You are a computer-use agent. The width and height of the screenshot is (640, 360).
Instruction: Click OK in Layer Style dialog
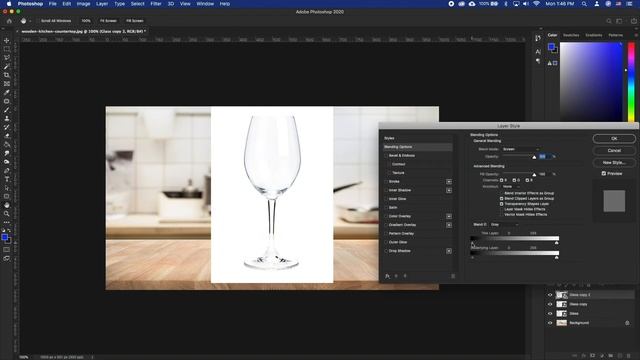click(614, 139)
